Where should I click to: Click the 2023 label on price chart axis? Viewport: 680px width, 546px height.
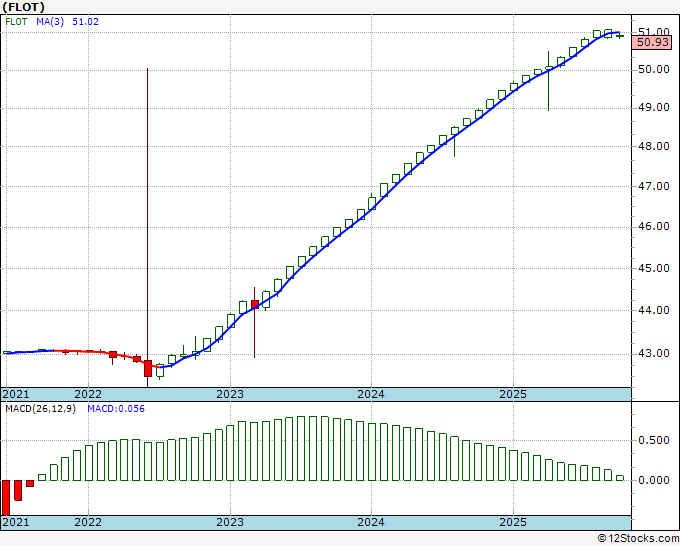click(230, 394)
